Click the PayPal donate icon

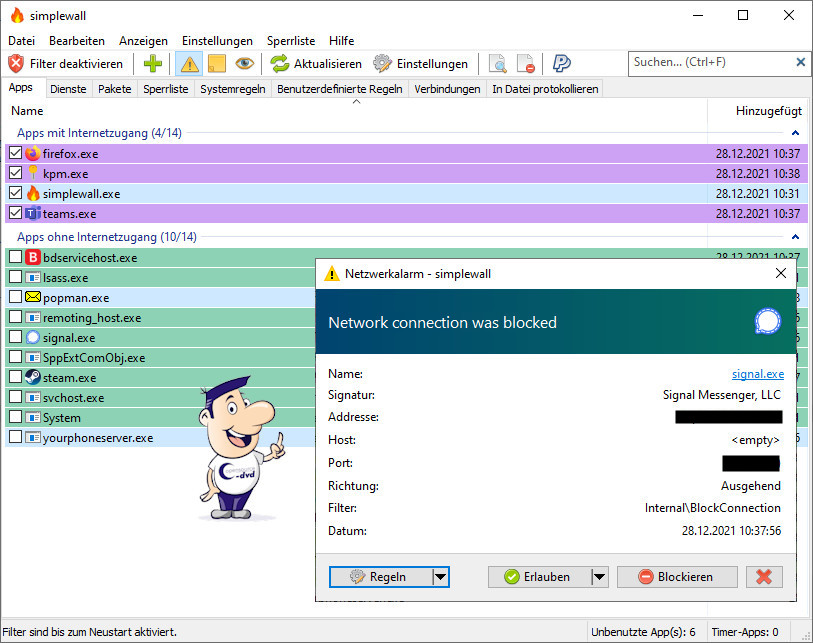point(562,63)
